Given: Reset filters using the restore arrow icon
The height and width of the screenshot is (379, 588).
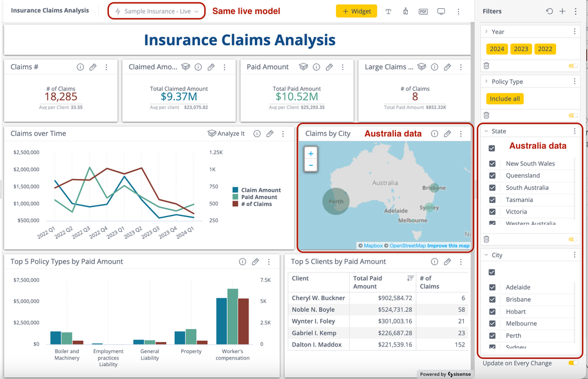Looking at the screenshot, I should coord(549,11).
